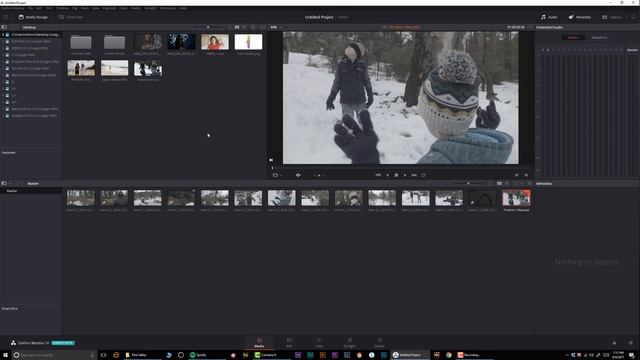Toggle loop playback
640x360 pixels.
tap(423, 175)
